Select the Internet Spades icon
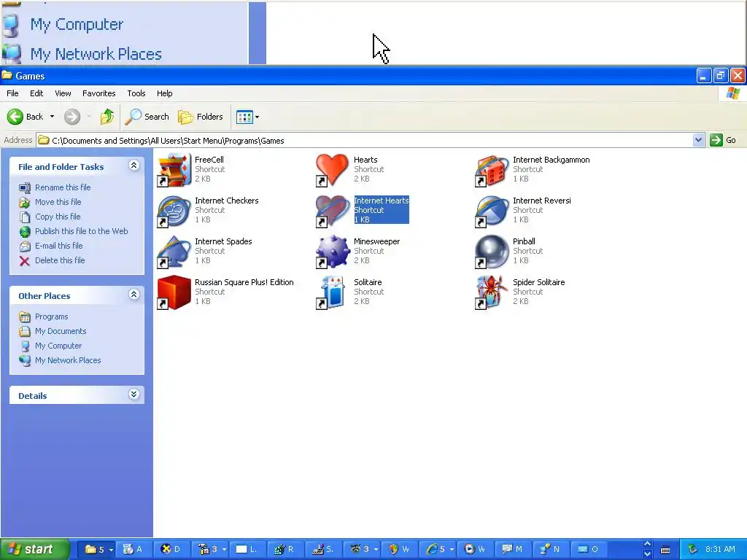This screenshot has width=747, height=560. 174,252
